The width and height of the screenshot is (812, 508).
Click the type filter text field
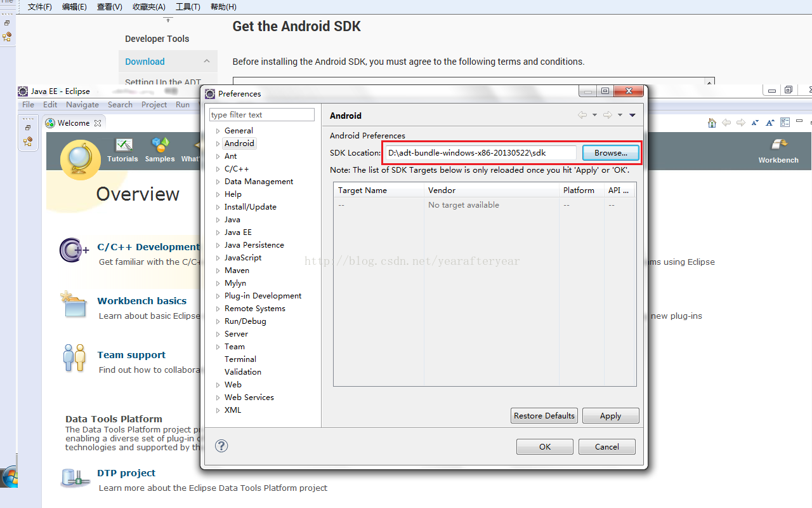coord(262,115)
